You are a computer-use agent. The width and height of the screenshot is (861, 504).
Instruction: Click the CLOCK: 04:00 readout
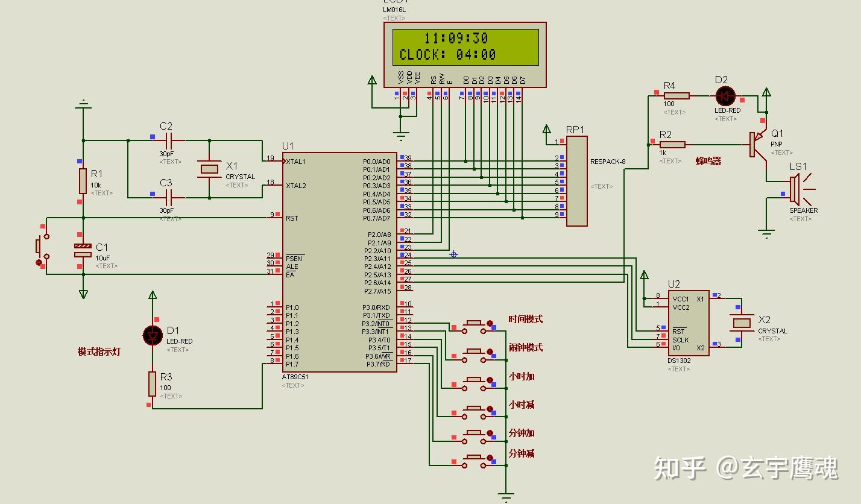coord(448,54)
